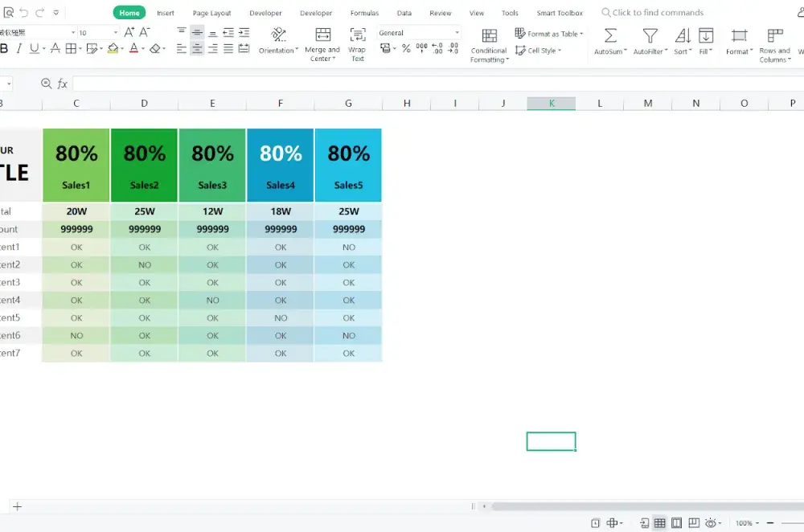Open the font color dropdown arrow
804x532 pixels.
143,49
